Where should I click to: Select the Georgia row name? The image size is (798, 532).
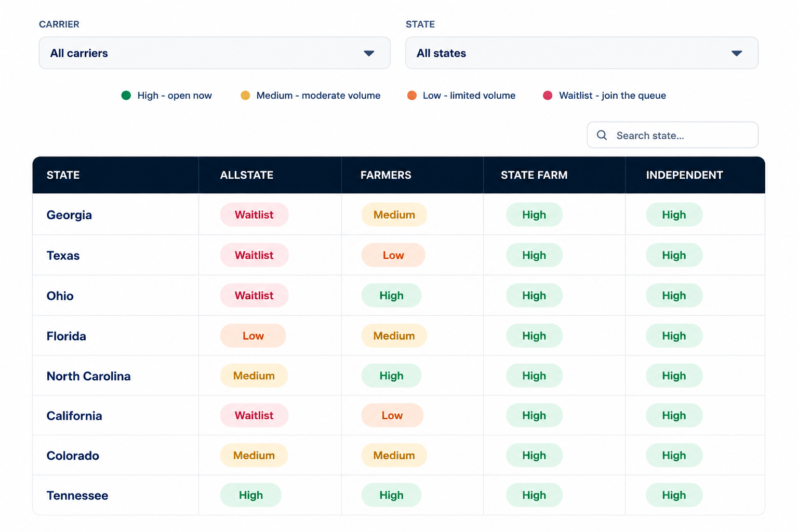69,215
